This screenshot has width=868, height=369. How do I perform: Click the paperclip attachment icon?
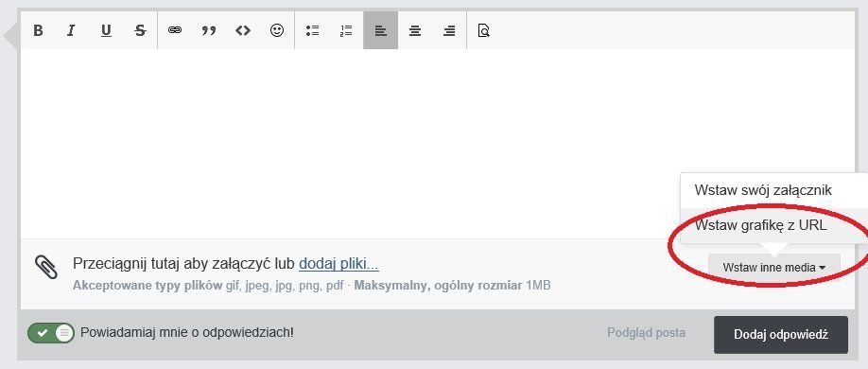(x=46, y=267)
